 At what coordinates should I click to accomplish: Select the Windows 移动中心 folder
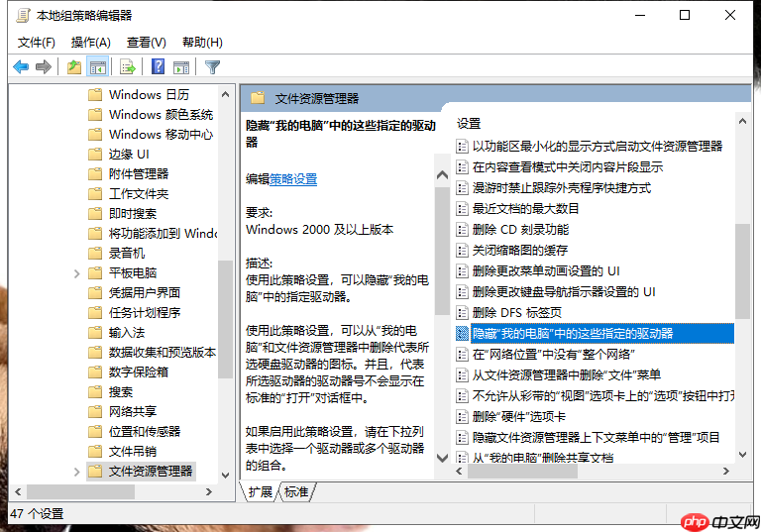coord(151,135)
